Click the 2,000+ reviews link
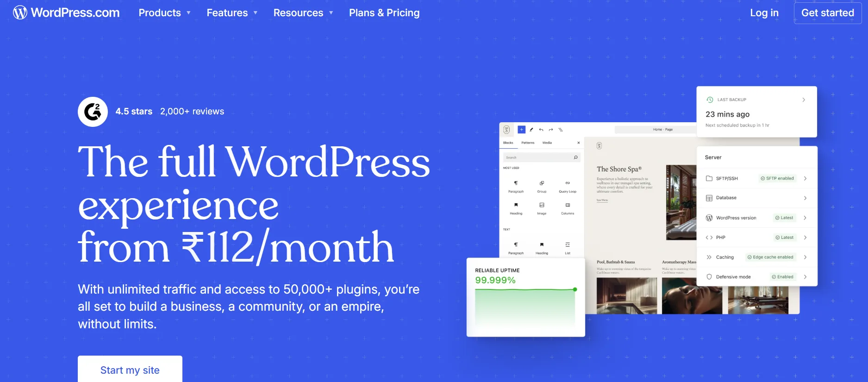Image resolution: width=868 pixels, height=382 pixels. [192, 112]
